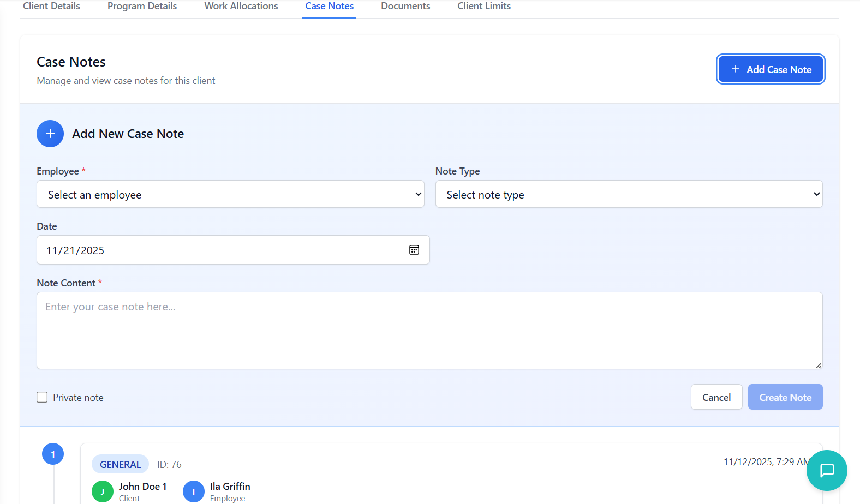Open the calendar picker icon in Date field

point(414,250)
